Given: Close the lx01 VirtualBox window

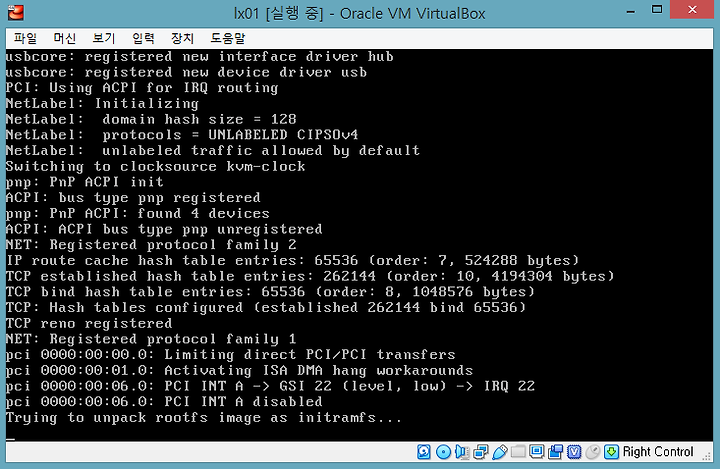Looking at the screenshot, I should 692,10.
